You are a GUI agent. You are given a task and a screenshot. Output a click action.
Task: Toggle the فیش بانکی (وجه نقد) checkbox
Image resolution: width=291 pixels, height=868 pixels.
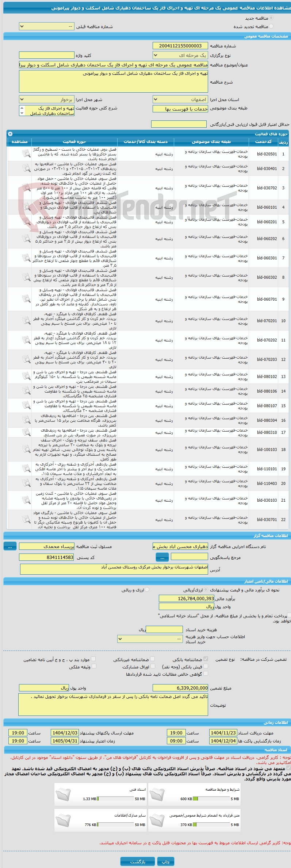(206, 666)
